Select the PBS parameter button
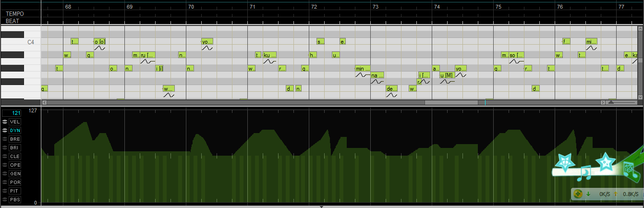Screen dimensions: 644x208 [15, 200]
